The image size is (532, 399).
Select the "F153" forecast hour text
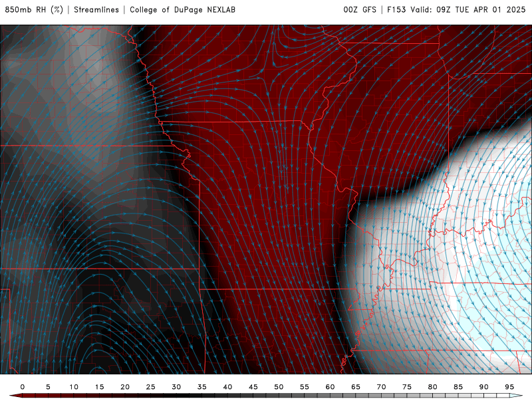tap(396, 10)
